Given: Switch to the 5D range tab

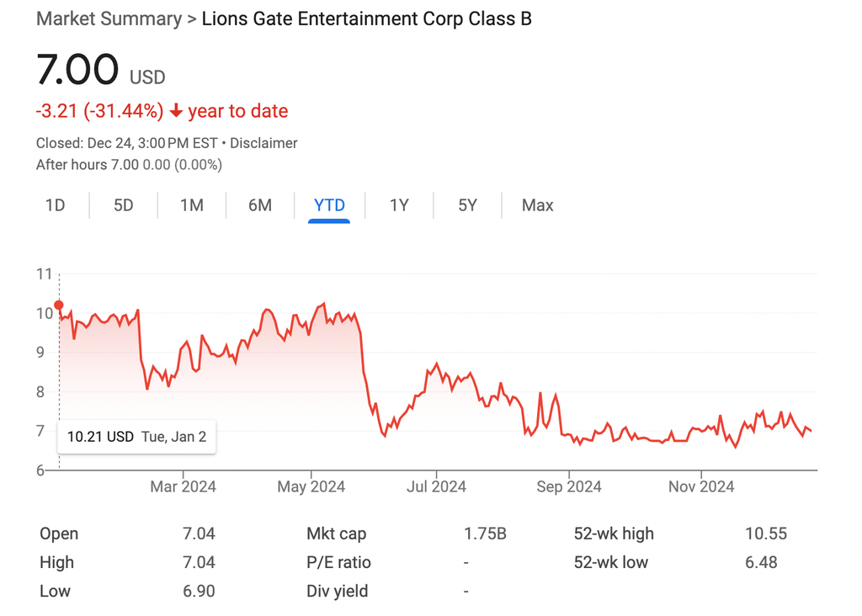Looking at the screenshot, I should [124, 205].
